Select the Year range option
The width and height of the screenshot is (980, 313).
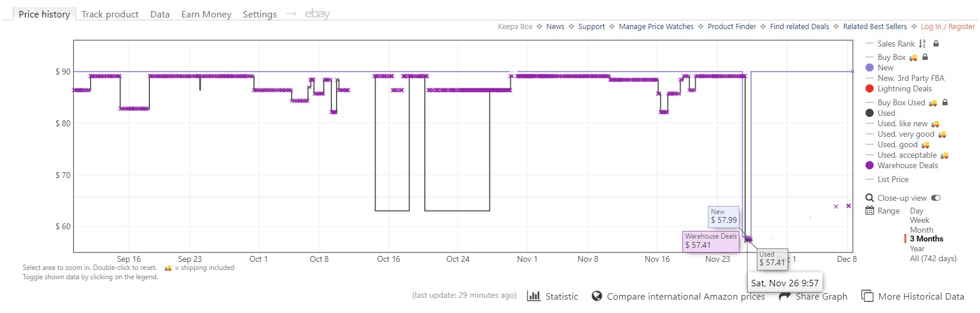917,248
